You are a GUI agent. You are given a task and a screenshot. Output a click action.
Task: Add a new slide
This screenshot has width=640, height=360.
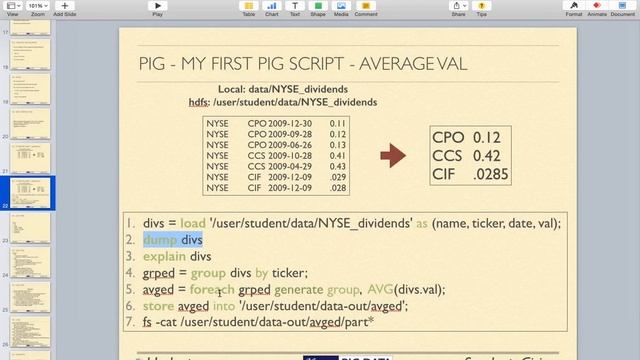[64, 6]
